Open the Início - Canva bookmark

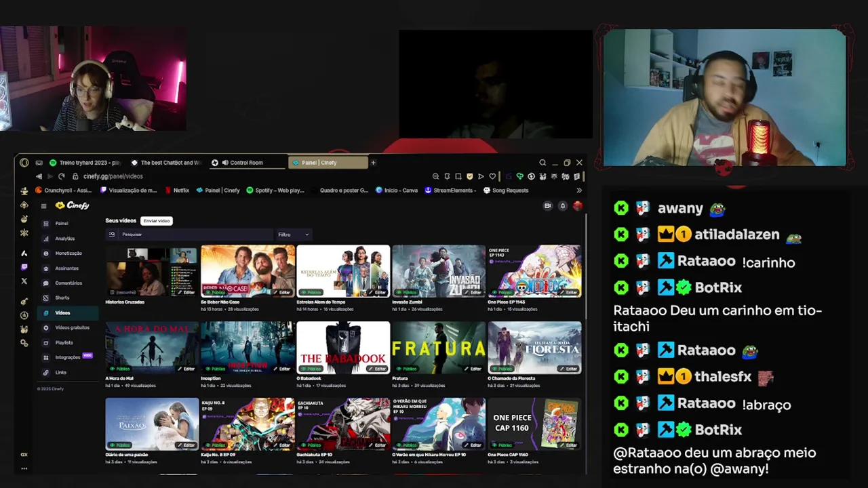397,190
